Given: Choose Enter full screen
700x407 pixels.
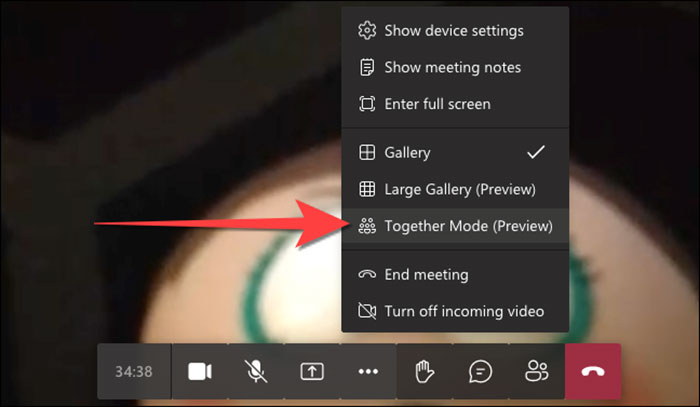Looking at the screenshot, I should coord(437,103).
